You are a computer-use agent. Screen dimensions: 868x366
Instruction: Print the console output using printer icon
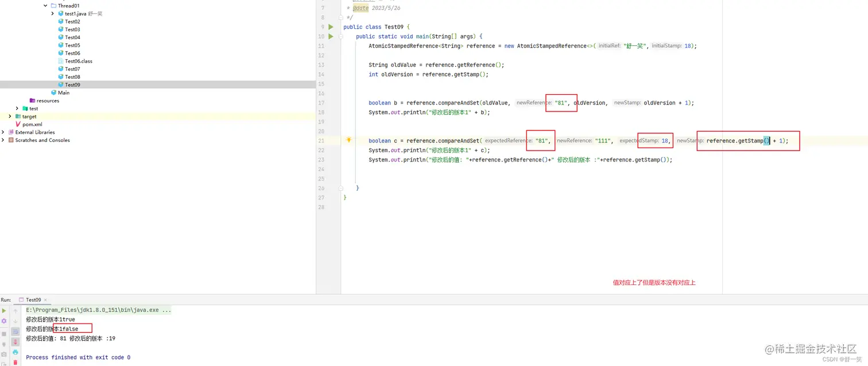(15, 352)
